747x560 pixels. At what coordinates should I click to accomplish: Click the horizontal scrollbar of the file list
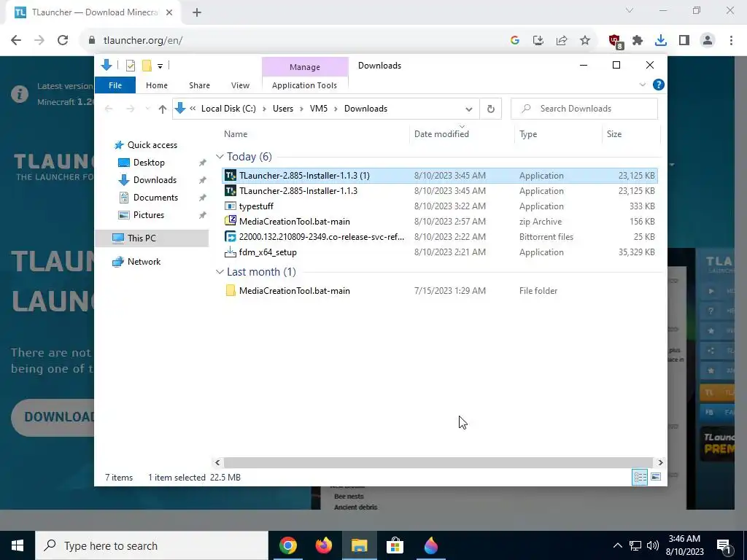click(438, 463)
